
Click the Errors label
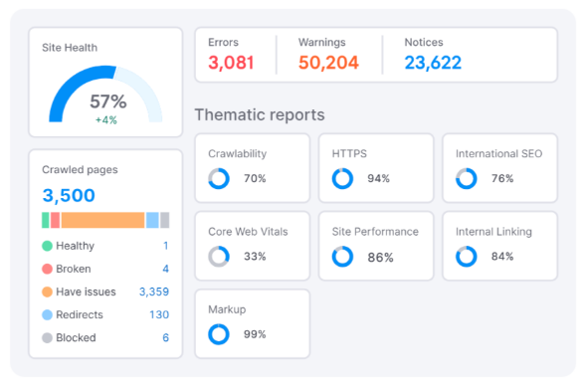click(x=223, y=43)
